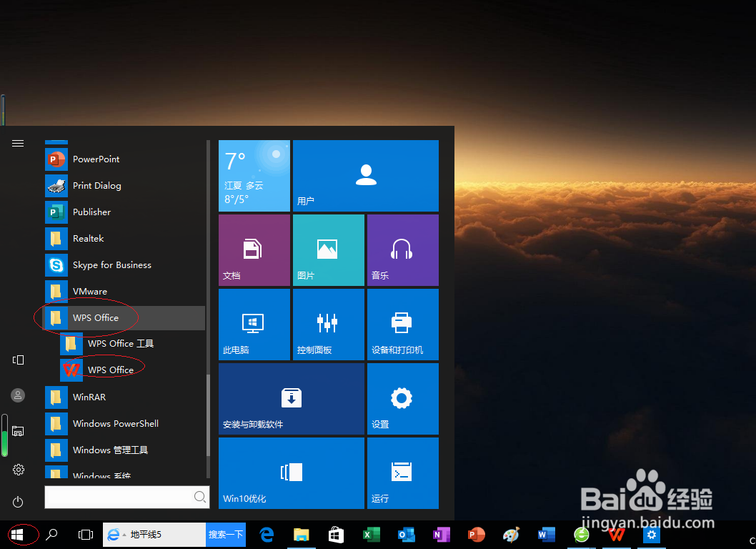Screen dimensions: 756x549
Task: Open the 安装与卸载软件 tile
Action: click(x=292, y=399)
